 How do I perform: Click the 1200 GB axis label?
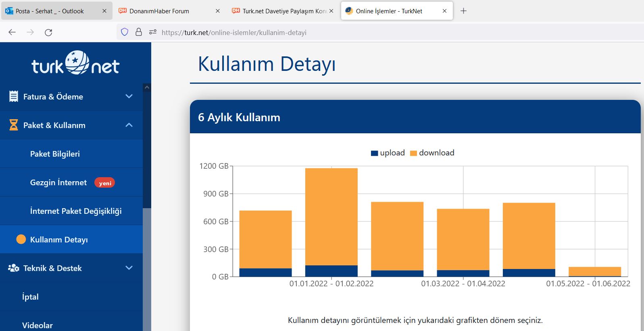(214, 166)
